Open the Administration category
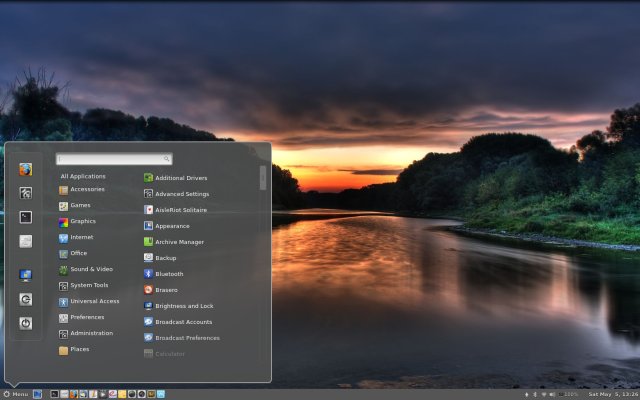640x400 pixels. (86, 333)
